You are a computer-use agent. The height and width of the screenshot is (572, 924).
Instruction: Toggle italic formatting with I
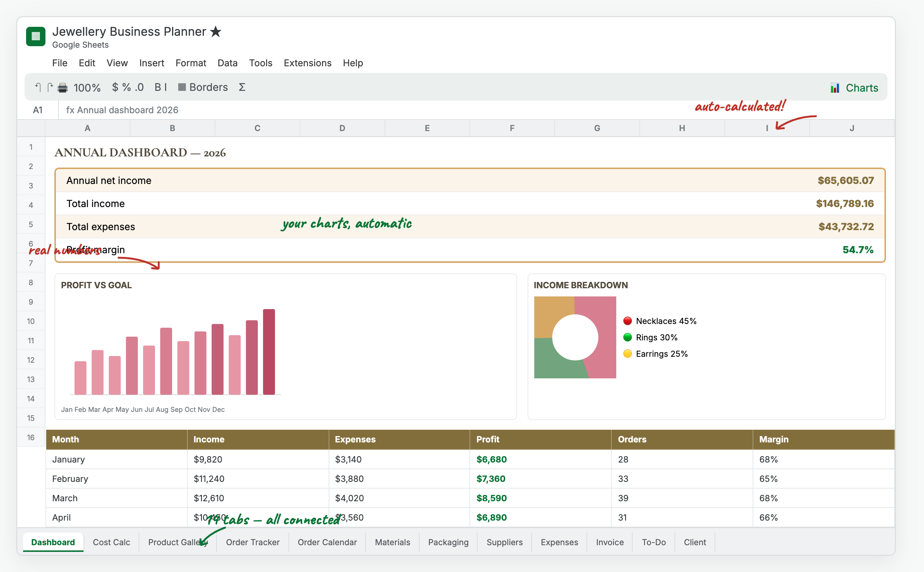point(165,88)
